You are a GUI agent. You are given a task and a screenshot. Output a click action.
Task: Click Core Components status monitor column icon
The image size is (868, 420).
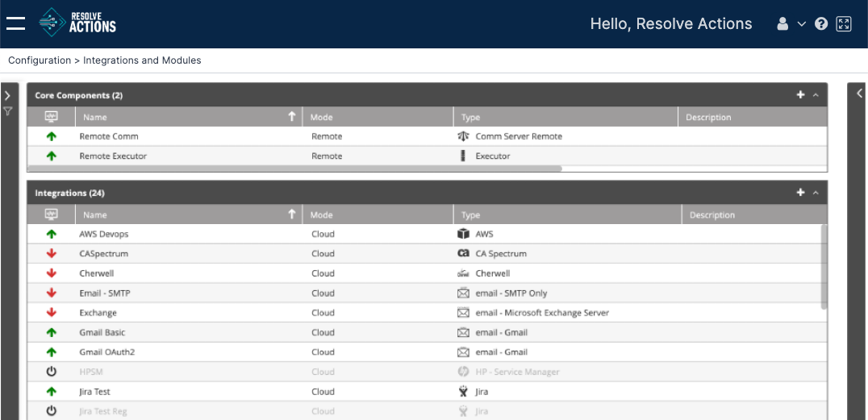(52, 117)
